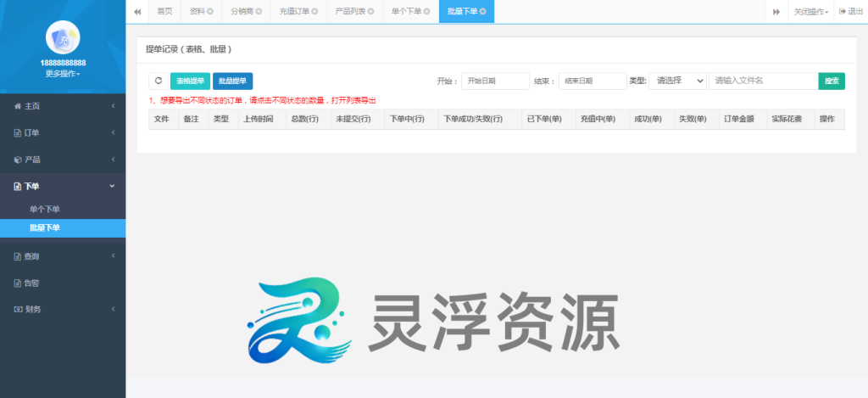Click the cube icon beside 产品
The width and height of the screenshot is (868, 398).
[18, 160]
